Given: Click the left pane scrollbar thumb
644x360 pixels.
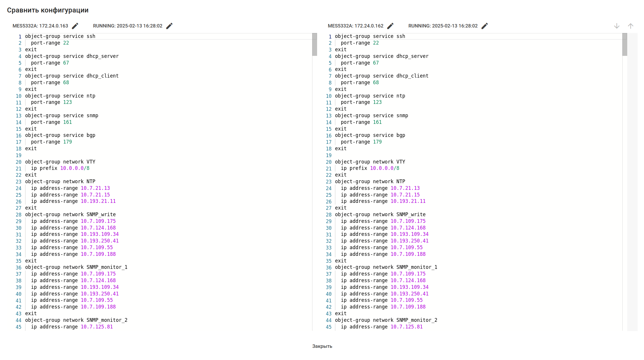Looking at the screenshot, I should pos(314,44).
